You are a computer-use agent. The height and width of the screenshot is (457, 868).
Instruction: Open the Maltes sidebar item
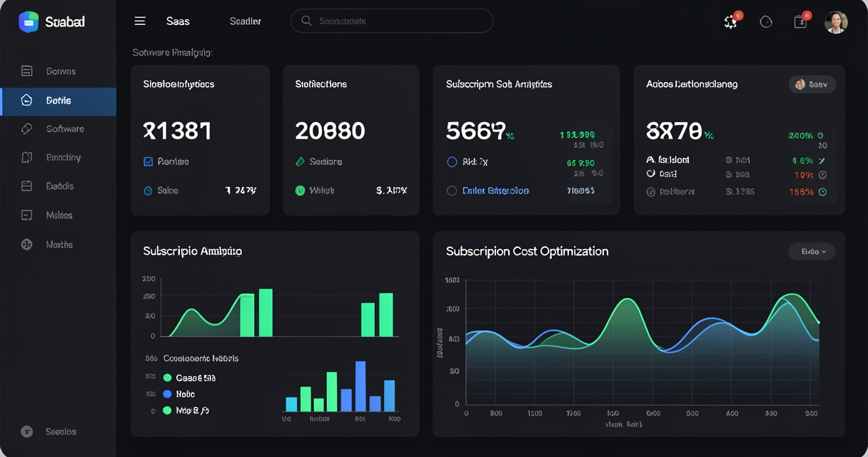(58, 215)
